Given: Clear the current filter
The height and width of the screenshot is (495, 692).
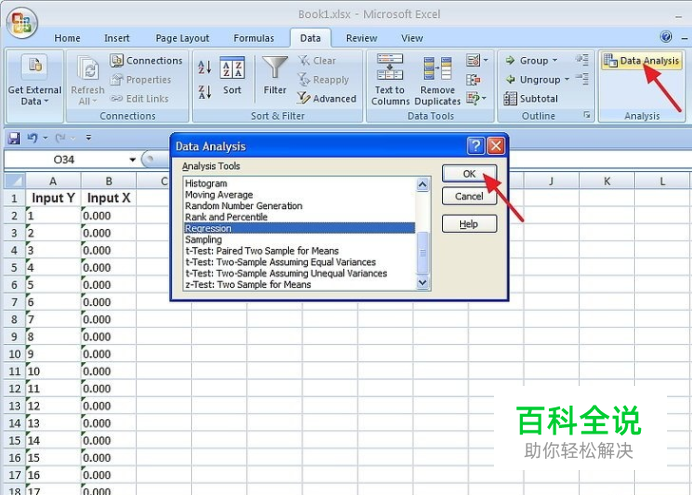Looking at the screenshot, I should tap(317, 61).
